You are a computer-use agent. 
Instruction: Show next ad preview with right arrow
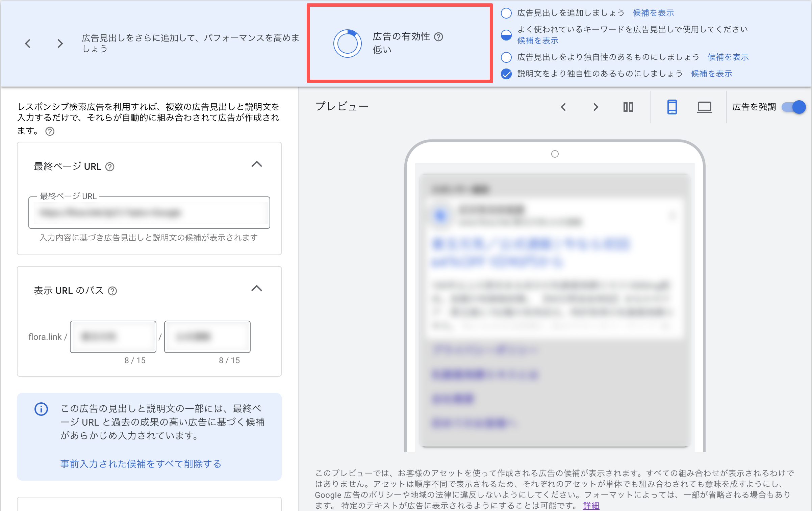point(596,107)
